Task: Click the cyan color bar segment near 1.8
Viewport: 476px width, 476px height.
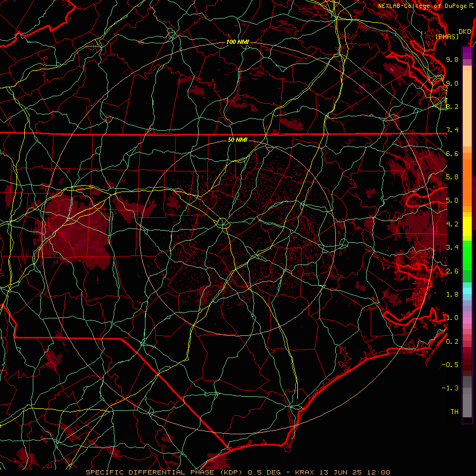Action: tap(467, 290)
